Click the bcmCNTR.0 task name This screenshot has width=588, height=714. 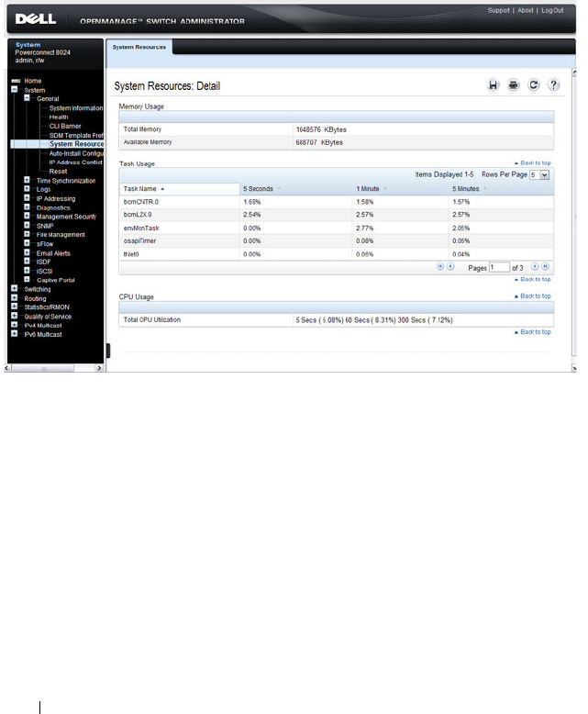click(141, 202)
